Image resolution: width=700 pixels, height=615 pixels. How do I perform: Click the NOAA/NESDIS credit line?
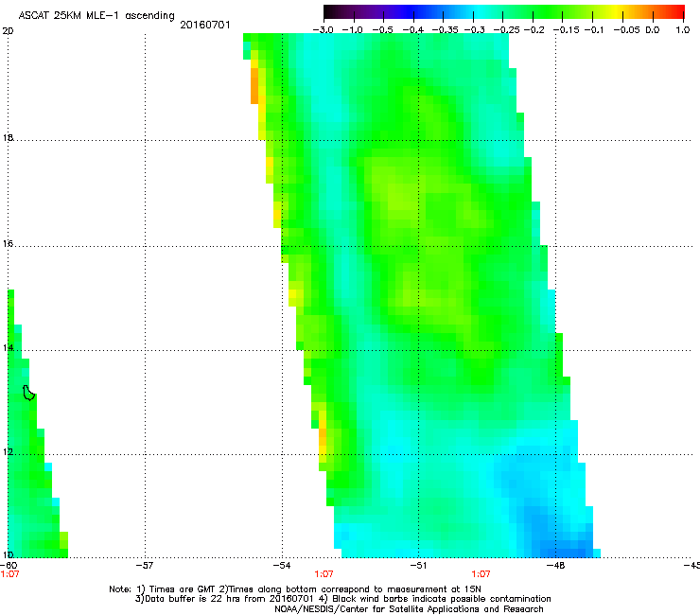[409, 609]
